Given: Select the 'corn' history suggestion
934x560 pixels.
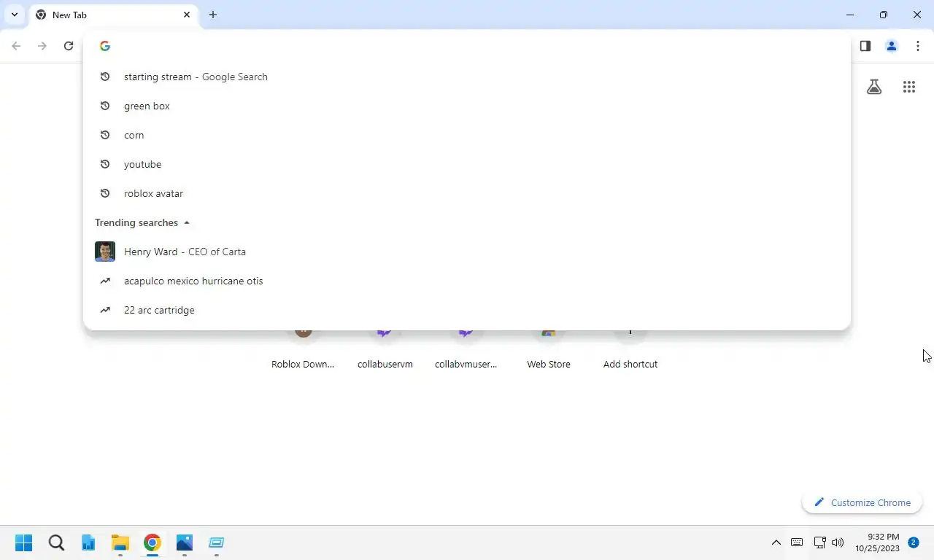Looking at the screenshot, I should pos(467,135).
